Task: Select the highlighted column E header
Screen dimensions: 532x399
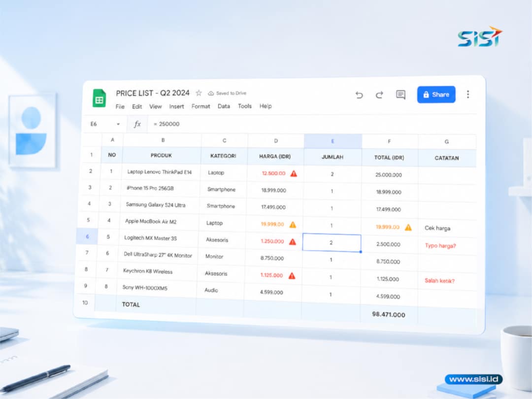Action: tap(332, 141)
